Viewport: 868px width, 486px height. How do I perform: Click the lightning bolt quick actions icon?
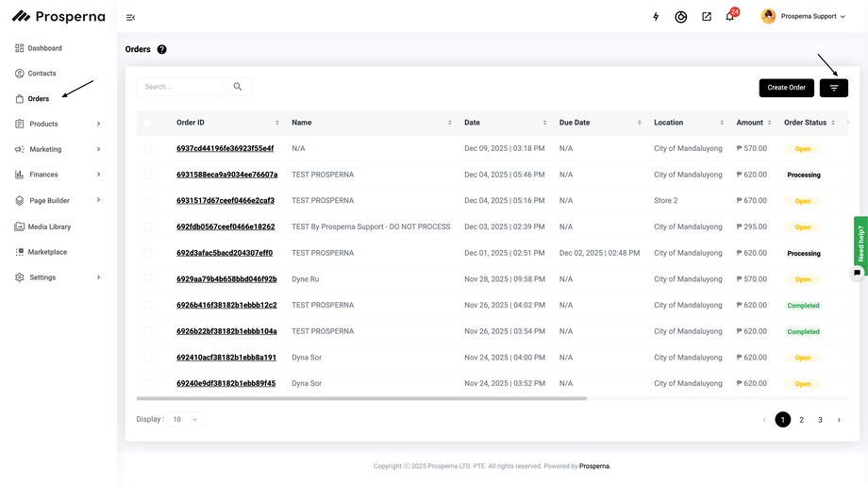[x=656, y=17]
